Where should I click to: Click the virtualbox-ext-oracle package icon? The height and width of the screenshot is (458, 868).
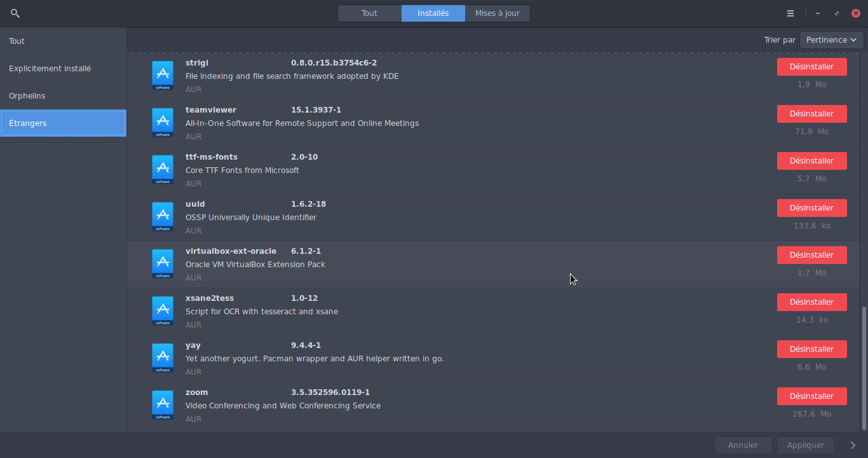[x=163, y=264]
